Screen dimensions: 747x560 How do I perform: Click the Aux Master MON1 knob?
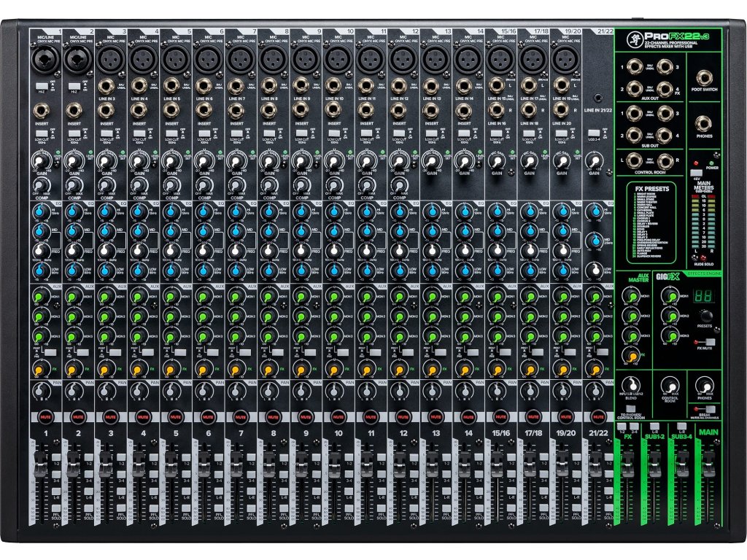(x=630, y=297)
